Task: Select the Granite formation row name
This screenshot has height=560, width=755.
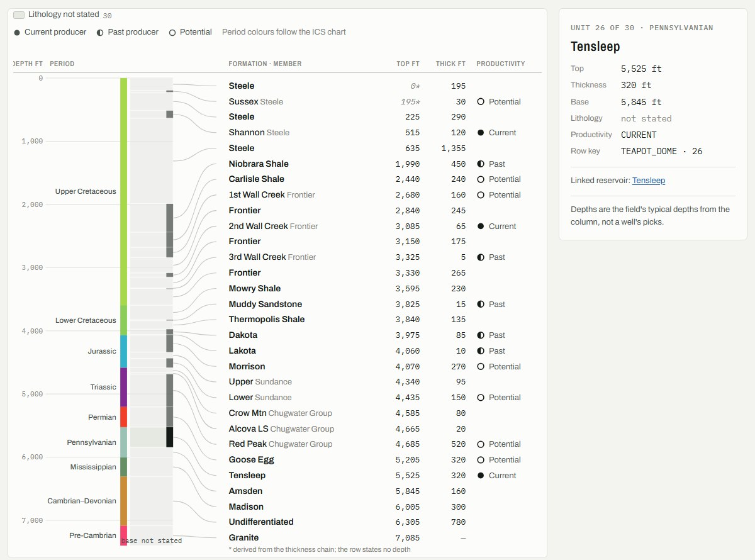Action: (x=243, y=538)
